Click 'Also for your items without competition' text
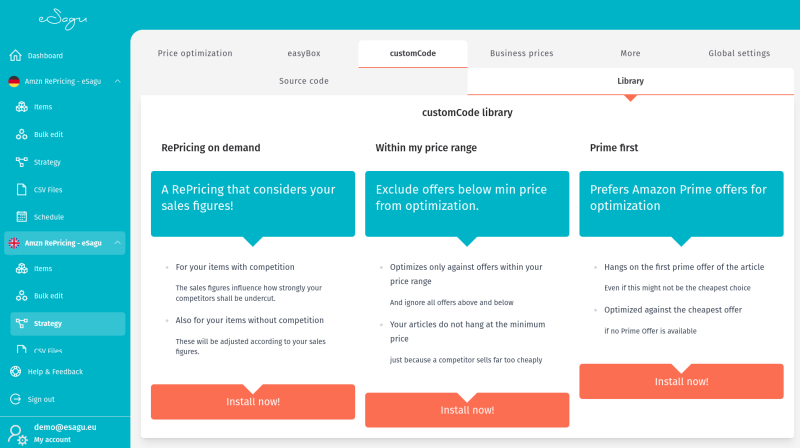The width and height of the screenshot is (800, 448). (x=249, y=320)
